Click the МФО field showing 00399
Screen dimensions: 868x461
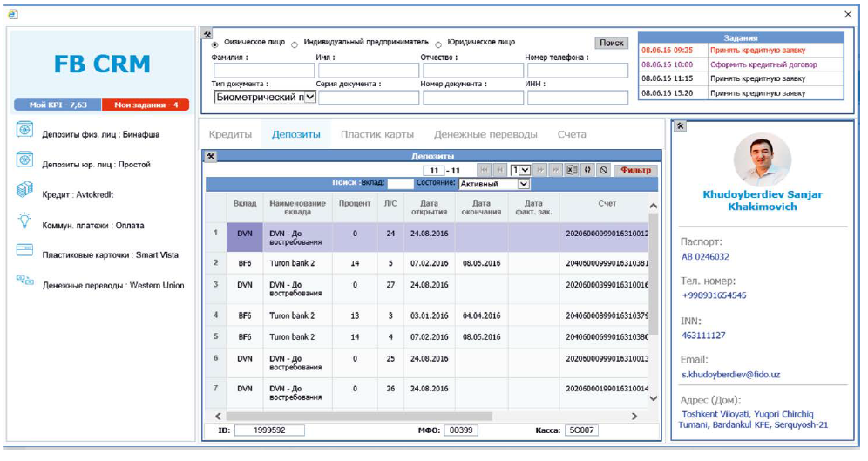[x=461, y=430]
